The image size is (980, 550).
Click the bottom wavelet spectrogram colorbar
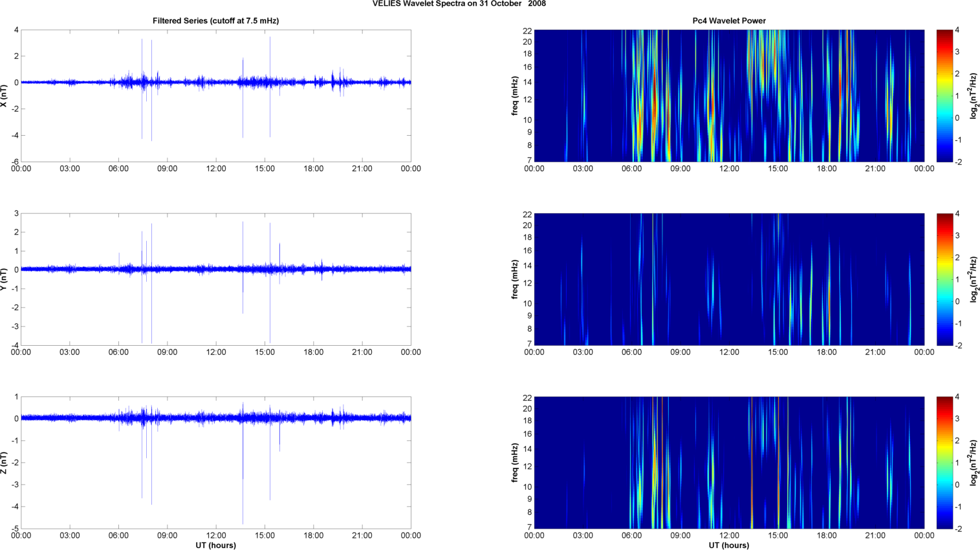point(944,463)
